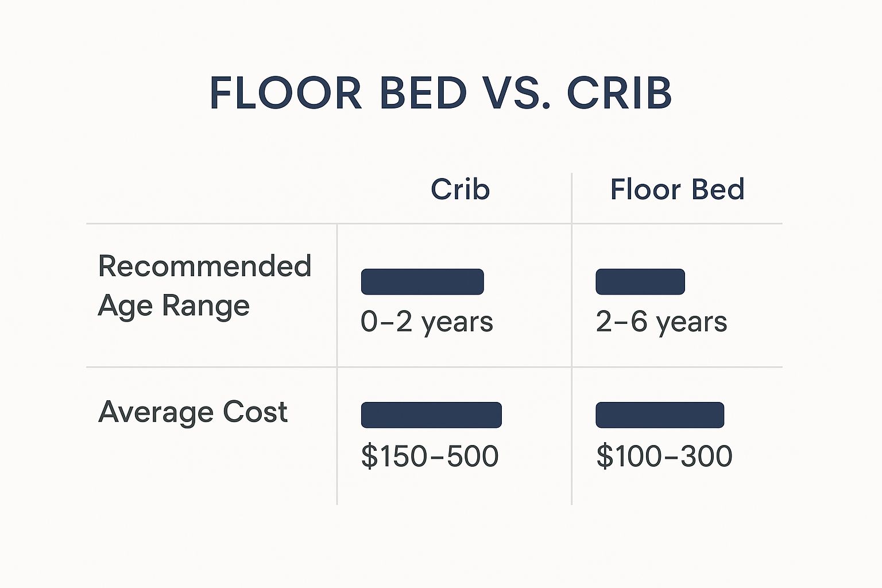Click the word Recommended in row label
Viewport: 882px width, 588px height.
[204, 266]
